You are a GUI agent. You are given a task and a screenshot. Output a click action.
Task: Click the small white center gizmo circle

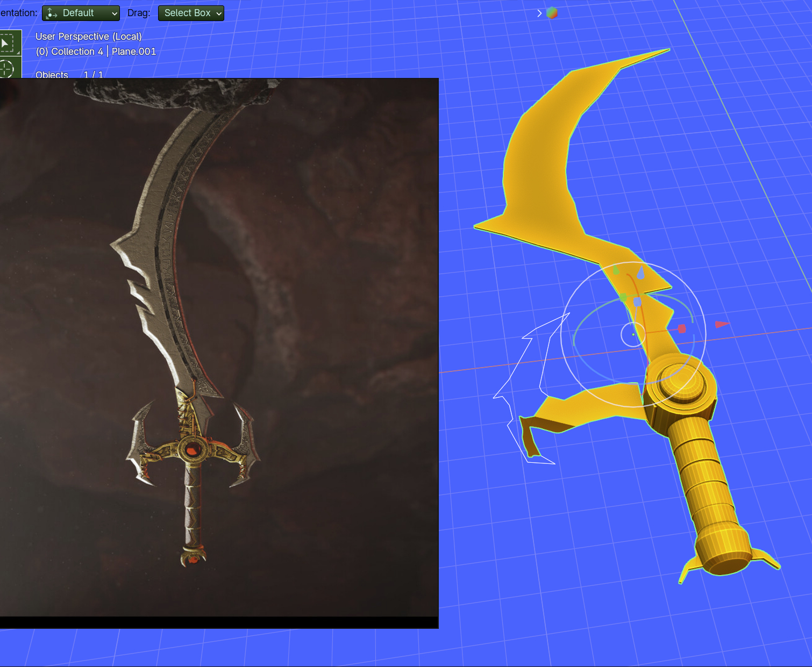coord(633,335)
